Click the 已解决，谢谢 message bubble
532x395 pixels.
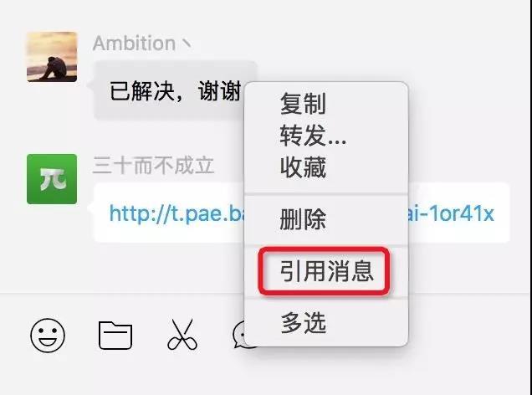(x=169, y=91)
